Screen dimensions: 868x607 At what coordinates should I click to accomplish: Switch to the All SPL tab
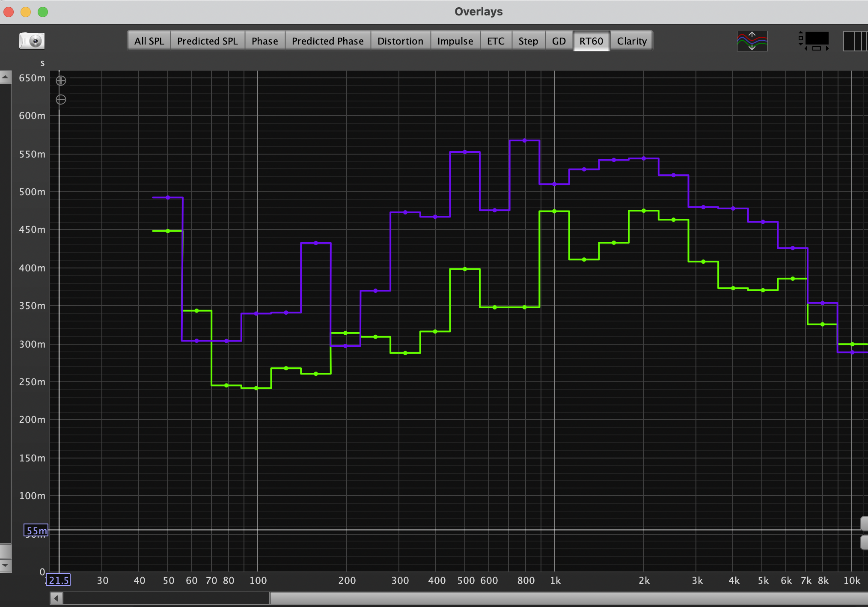pos(149,41)
